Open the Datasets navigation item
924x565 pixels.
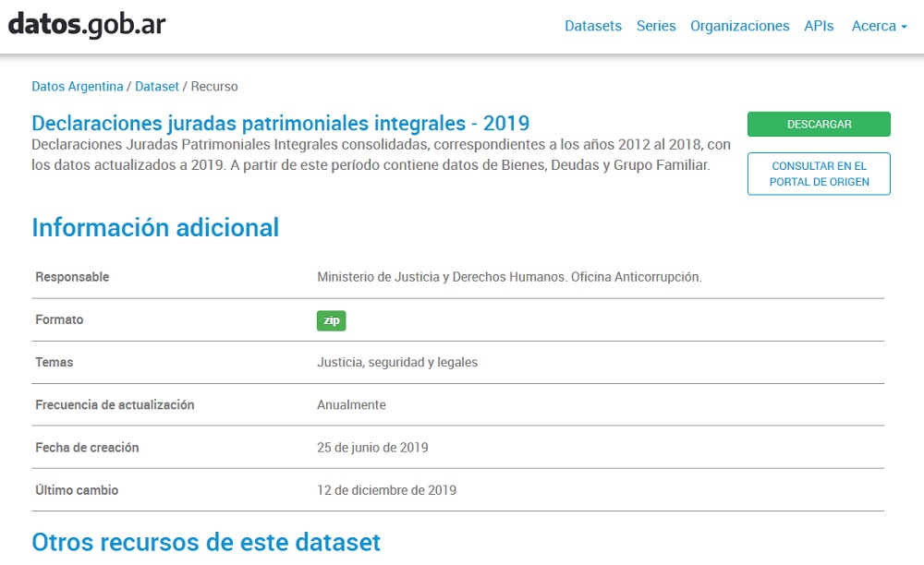pos(593,26)
